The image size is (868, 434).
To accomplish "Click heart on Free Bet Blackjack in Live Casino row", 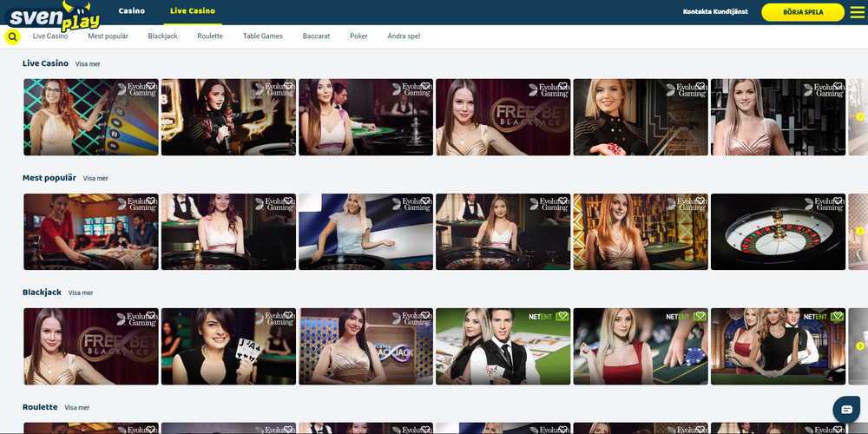I will pyautogui.click(x=562, y=87).
